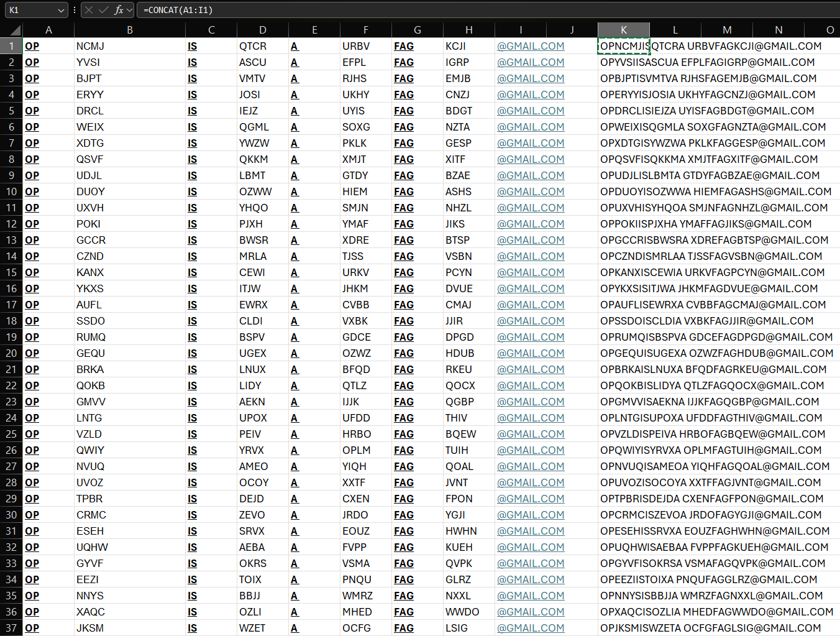Select column L header

click(x=675, y=30)
